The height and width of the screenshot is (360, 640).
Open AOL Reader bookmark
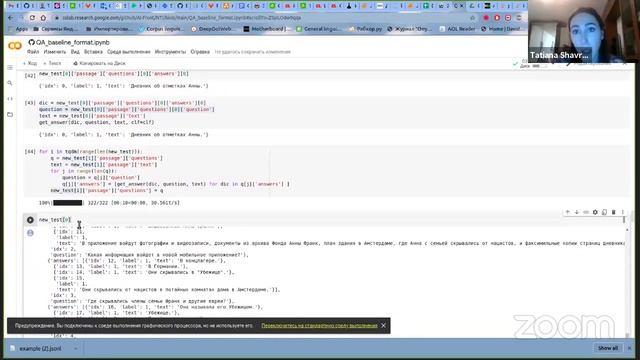458,29
